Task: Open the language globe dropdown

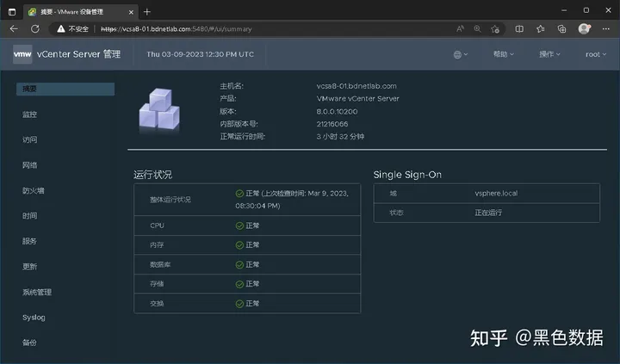Action: [x=460, y=54]
